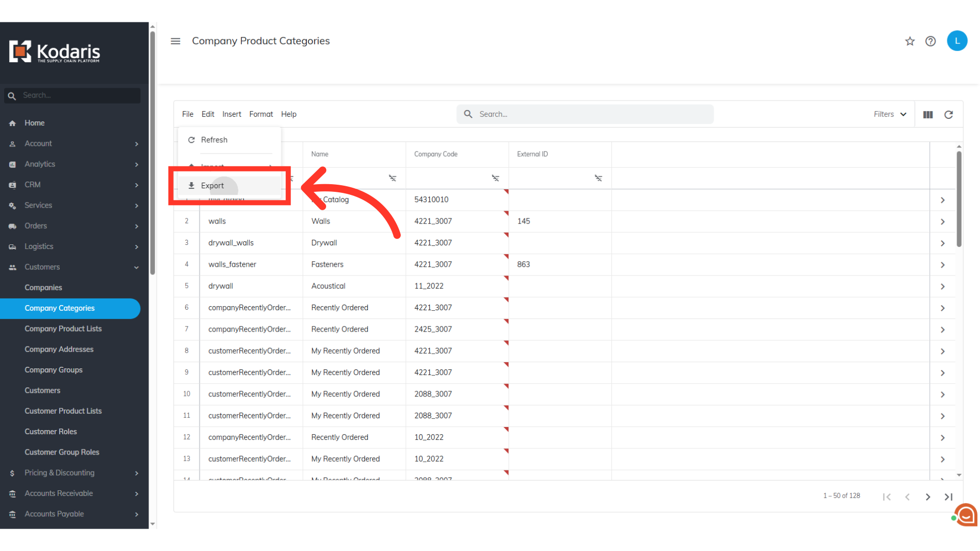The image size is (980, 551).
Task: Clear the Company Code column filter
Action: coord(496,178)
